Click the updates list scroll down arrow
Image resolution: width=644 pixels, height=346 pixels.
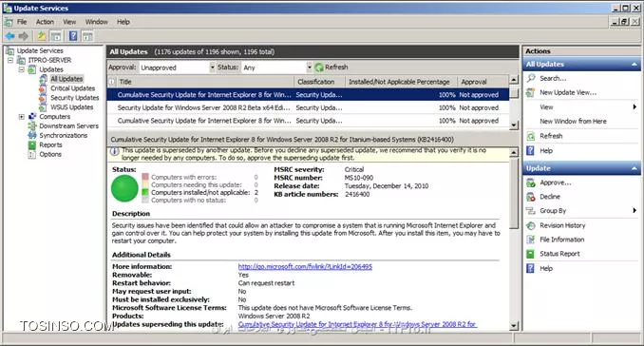514,125
